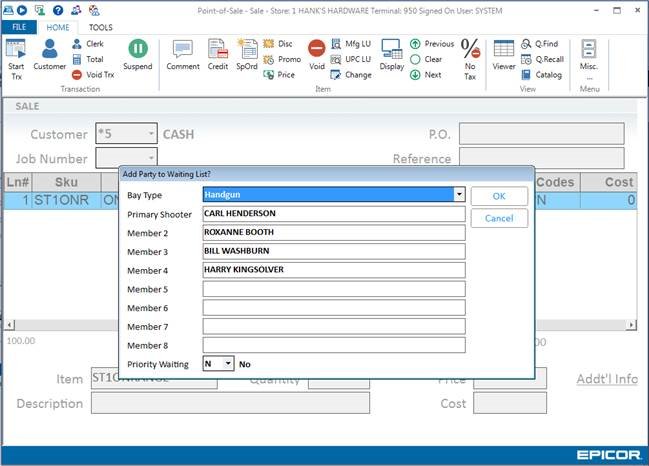Click the Addt'l Info link
The width and height of the screenshot is (649, 466).
tap(607, 379)
